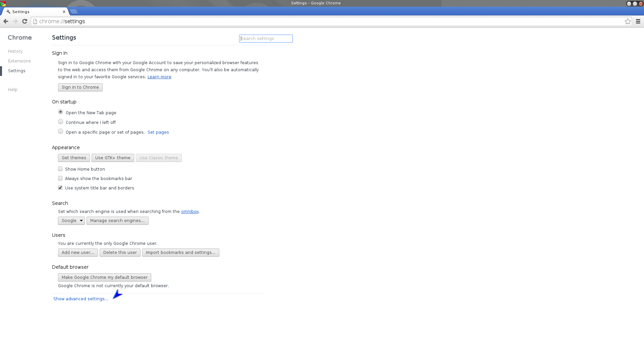Click the page icon in the address bar
644x351 pixels.
click(35, 21)
